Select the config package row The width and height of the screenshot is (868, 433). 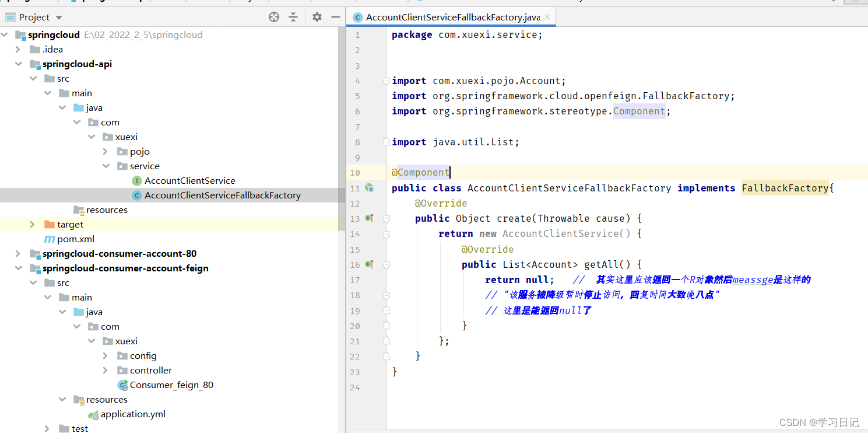(169, 356)
